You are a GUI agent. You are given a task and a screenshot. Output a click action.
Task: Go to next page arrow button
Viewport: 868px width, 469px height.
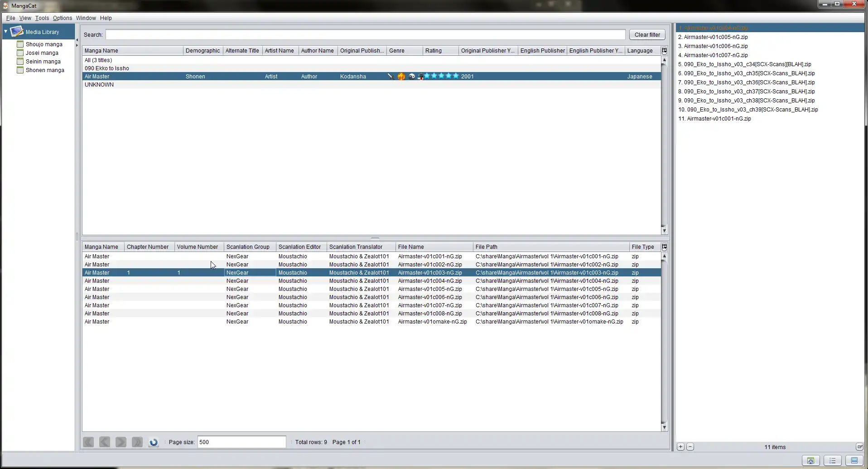click(121, 442)
